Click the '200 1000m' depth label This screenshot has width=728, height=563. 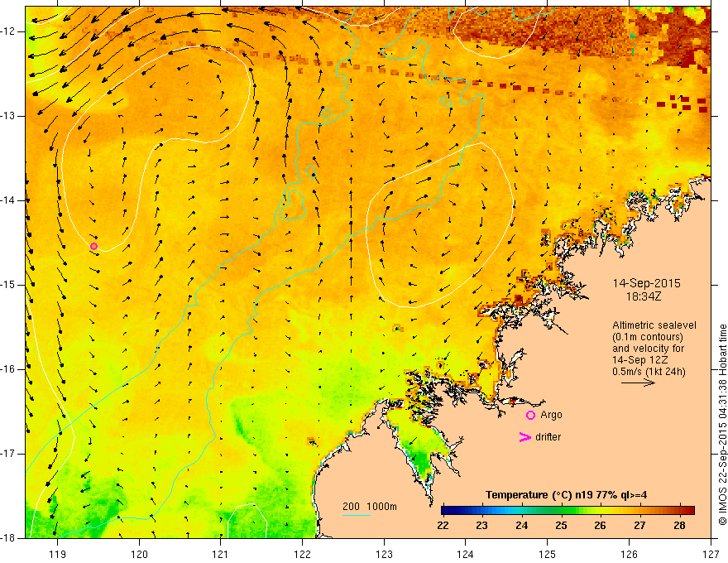point(370,507)
